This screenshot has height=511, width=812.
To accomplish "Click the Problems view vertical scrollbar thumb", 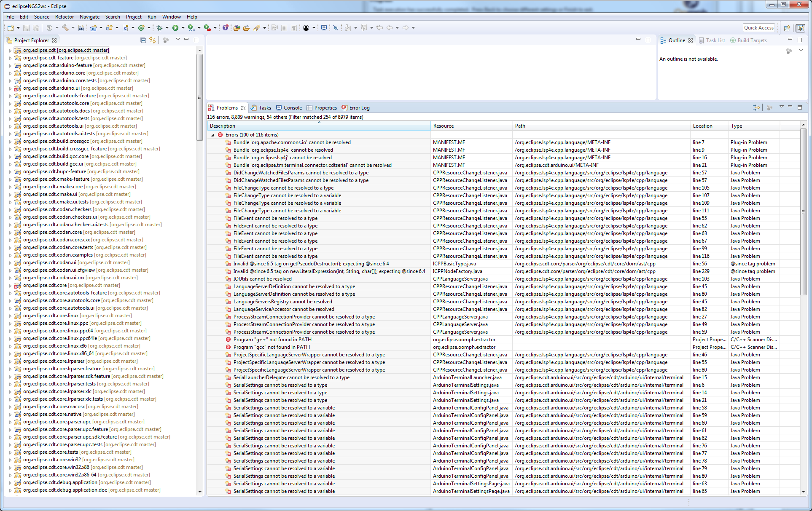I will (x=803, y=212).
